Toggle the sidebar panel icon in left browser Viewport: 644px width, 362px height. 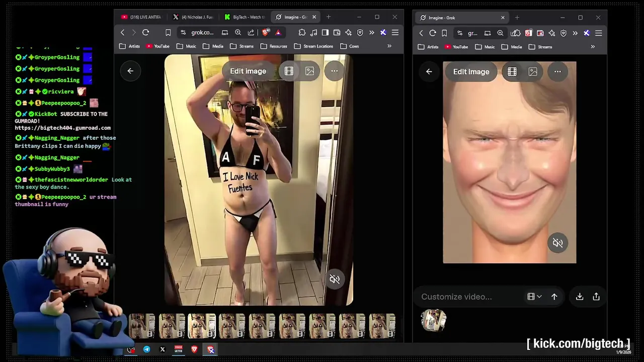pyautogui.click(x=325, y=33)
